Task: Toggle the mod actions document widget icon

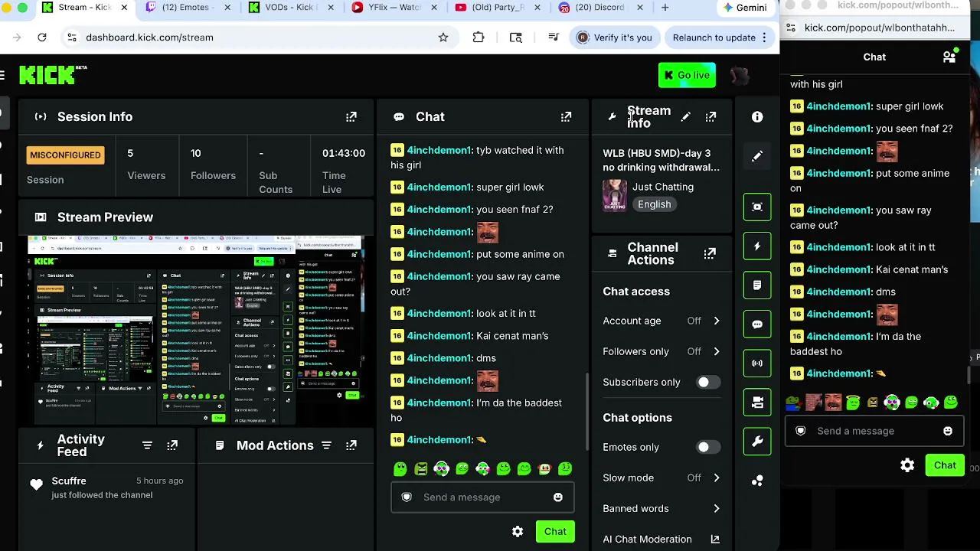Action: [x=757, y=285]
